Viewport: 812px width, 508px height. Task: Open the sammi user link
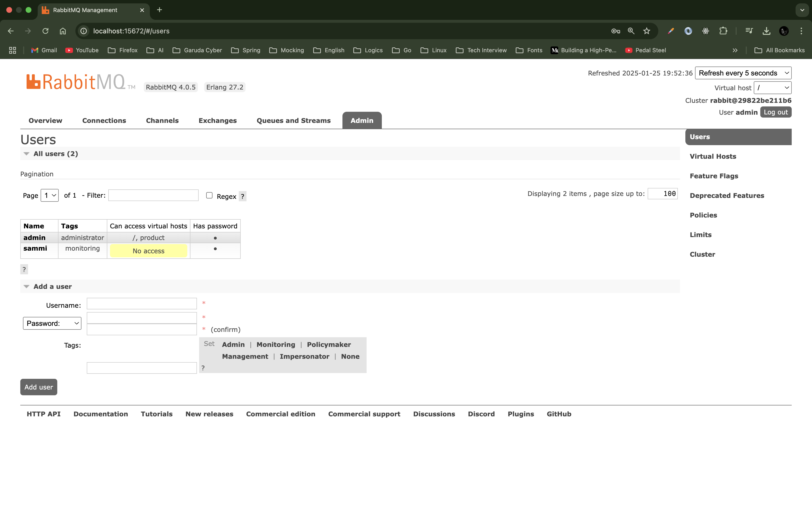(x=35, y=248)
